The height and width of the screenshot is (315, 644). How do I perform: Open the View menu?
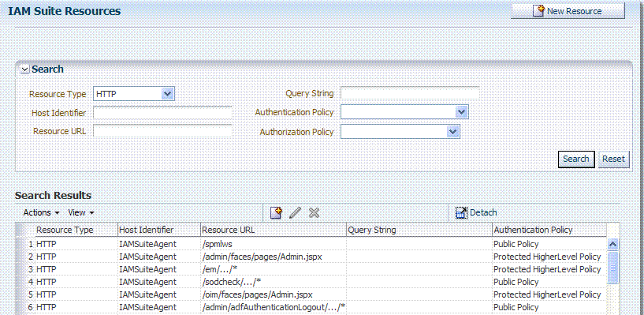81,212
